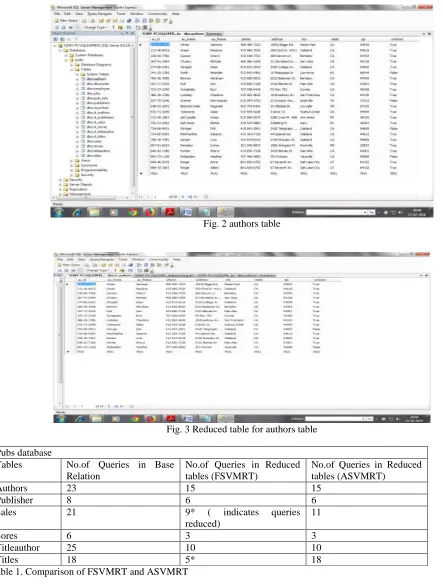Click Fig. 3 Reduced table caption text
Screen dimensions: 443x585
[242, 429]
